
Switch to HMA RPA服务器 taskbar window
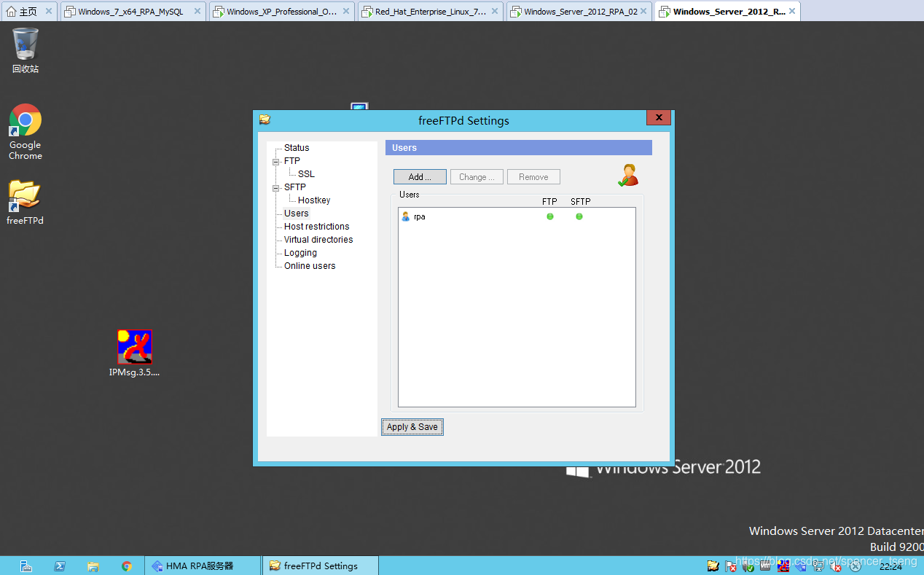(x=202, y=566)
